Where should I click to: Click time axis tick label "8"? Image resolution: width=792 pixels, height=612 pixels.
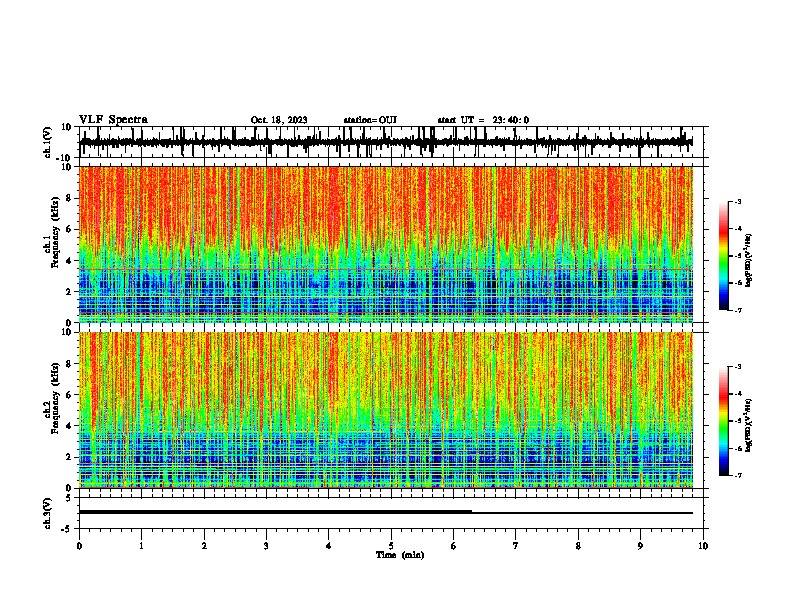pyautogui.click(x=578, y=546)
